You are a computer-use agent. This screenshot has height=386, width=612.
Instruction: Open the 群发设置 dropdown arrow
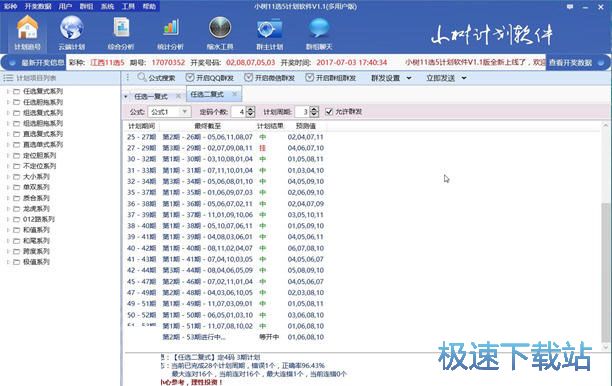[409, 78]
